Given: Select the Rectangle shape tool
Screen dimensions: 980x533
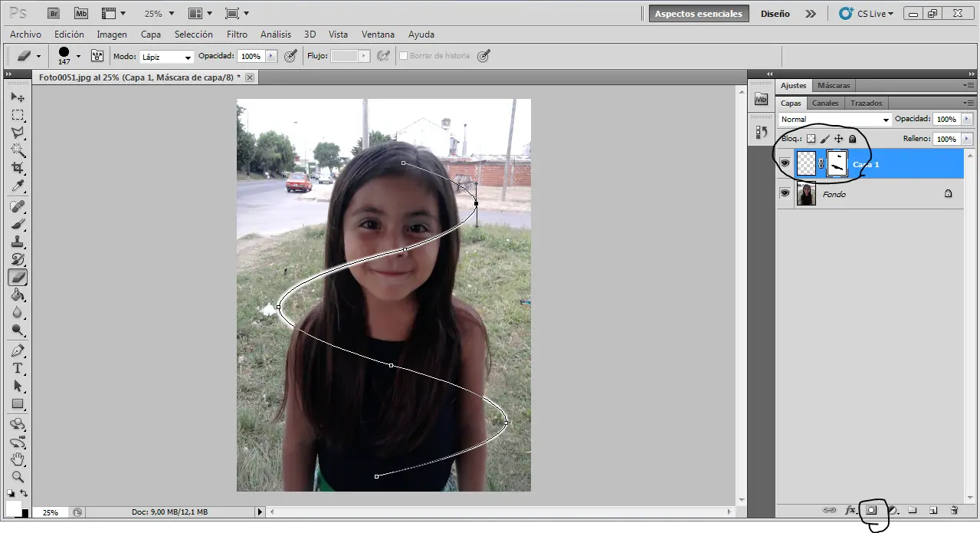Looking at the screenshot, I should (18, 403).
